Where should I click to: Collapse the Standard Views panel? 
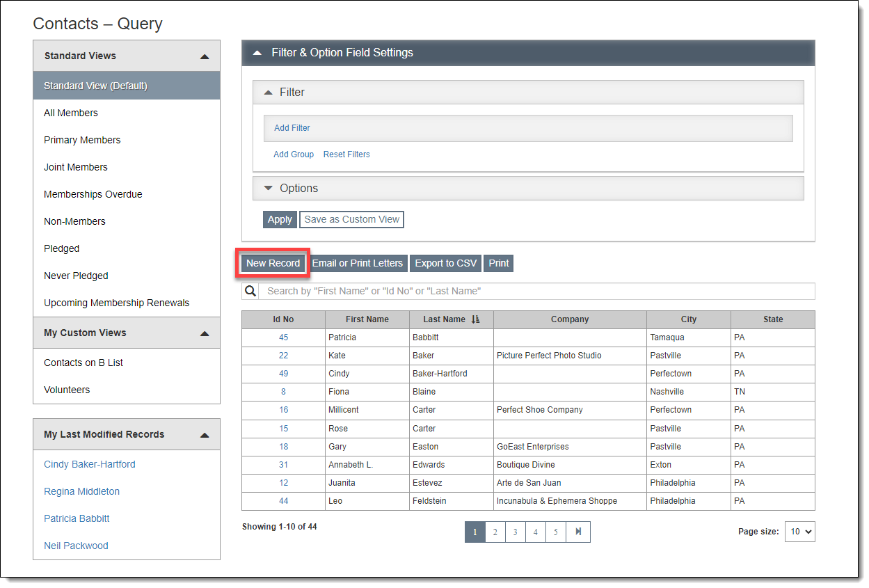(204, 56)
